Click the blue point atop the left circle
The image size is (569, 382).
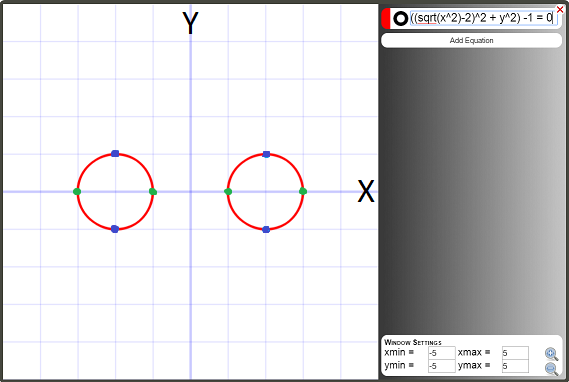[115, 153]
